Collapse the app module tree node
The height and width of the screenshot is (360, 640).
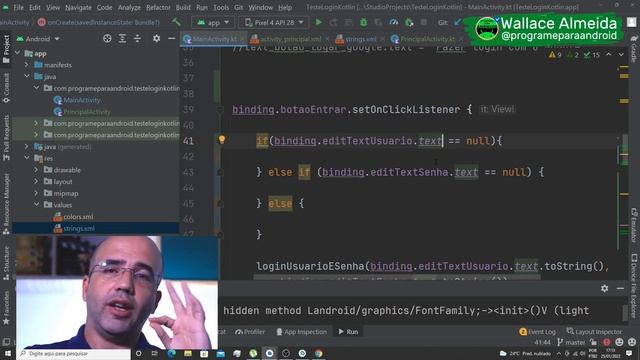18,53
